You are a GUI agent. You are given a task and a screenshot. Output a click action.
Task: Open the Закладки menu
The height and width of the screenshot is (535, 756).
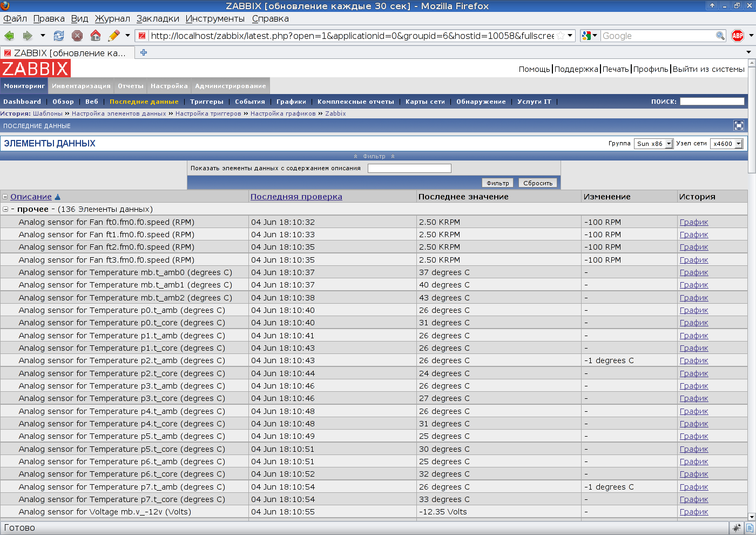coord(158,18)
